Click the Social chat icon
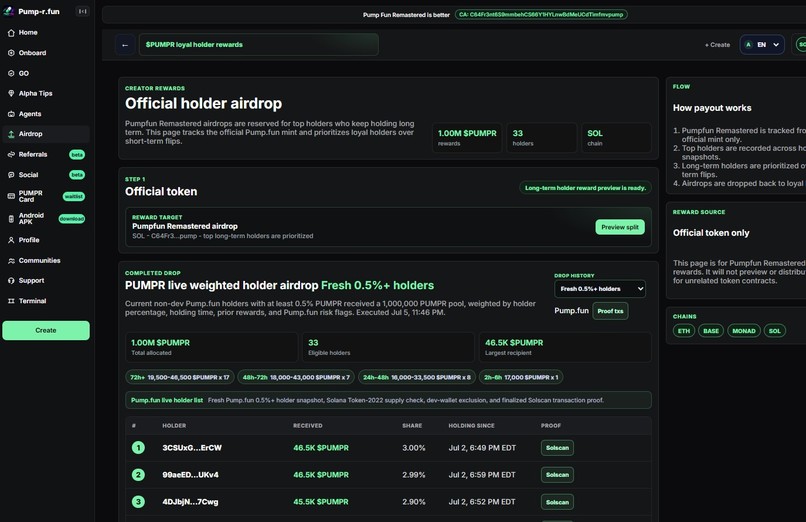The height and width of the screenshot is (522, 806). coord(11,175)
